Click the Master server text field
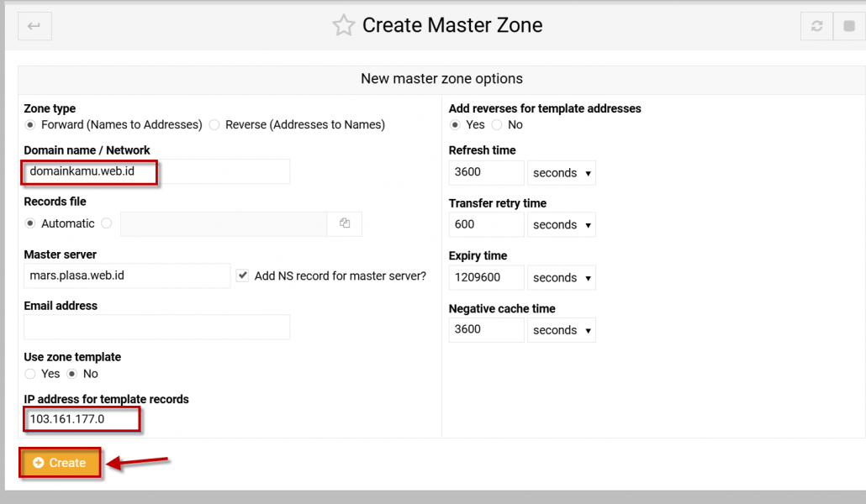Screen dimensions: 866x504 coord(127,276)
